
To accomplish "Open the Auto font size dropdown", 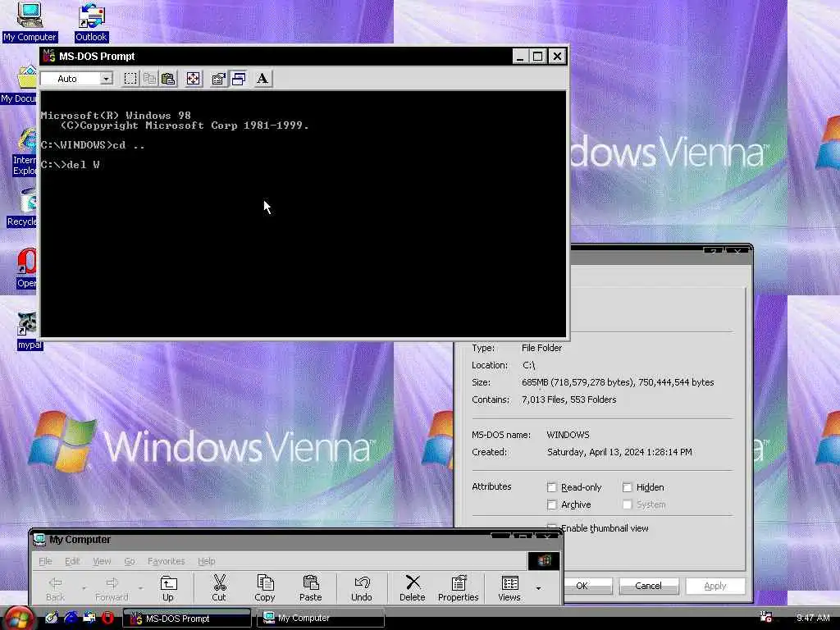I will pyautogui.click(x=106, y=79).
